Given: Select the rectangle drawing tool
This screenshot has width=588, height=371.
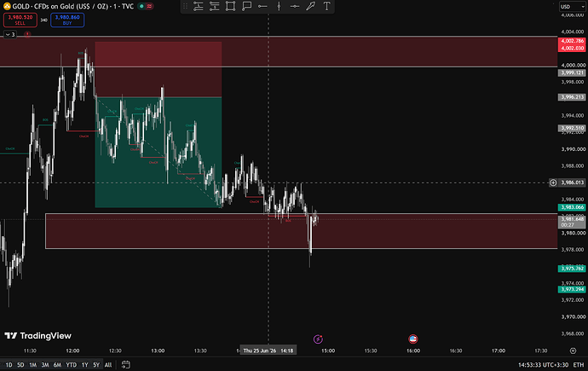Looking at the screenshot, I should (230, 6).
